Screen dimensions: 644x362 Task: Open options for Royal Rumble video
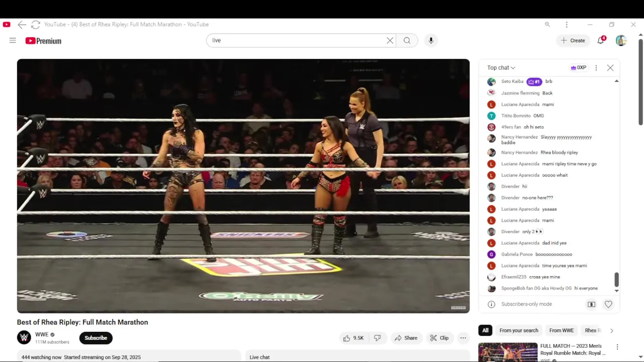click(617, 347)
